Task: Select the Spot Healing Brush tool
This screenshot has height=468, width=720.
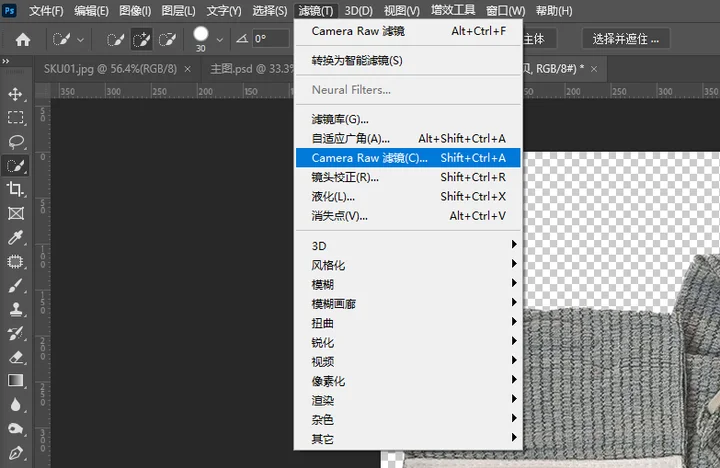Action: tap(16, 261)
